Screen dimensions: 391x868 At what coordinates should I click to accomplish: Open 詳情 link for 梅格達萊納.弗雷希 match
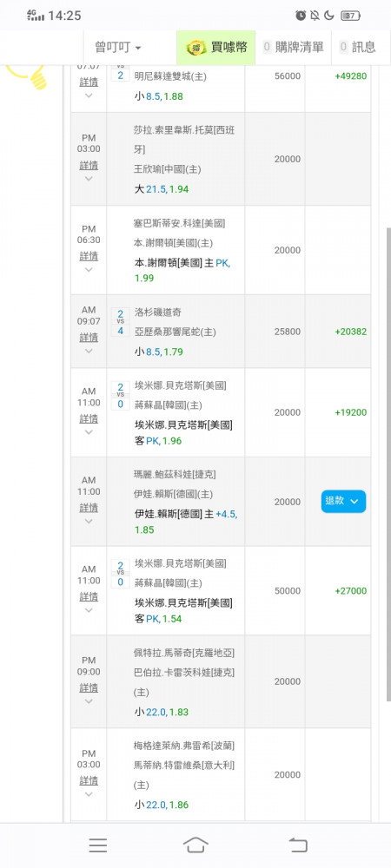click(x=89, y=780)
